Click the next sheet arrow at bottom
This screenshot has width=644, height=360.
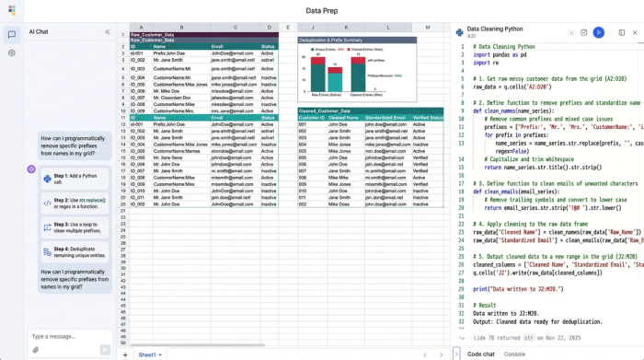click(x=441, y=354)
